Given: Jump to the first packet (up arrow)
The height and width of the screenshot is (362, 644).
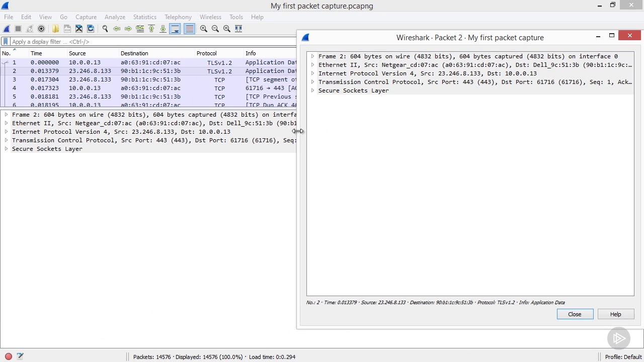Looking at the screenshot, I should pyautogui.click(x=151, y=29).
